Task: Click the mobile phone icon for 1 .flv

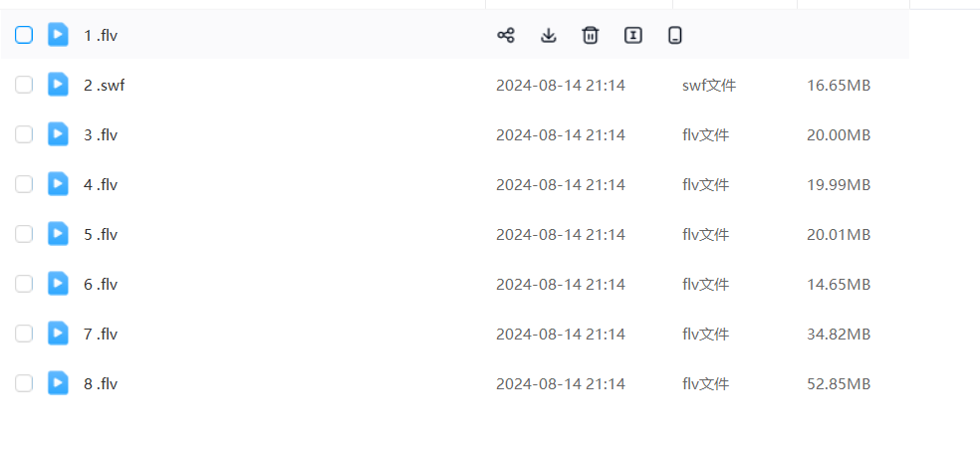Action: (675, 36)
